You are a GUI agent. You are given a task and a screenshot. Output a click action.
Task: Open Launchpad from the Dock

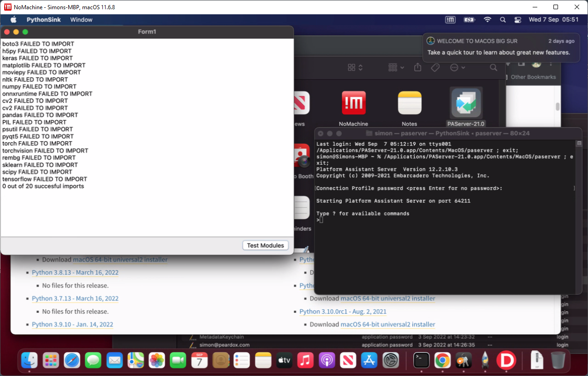coord(51,360)
